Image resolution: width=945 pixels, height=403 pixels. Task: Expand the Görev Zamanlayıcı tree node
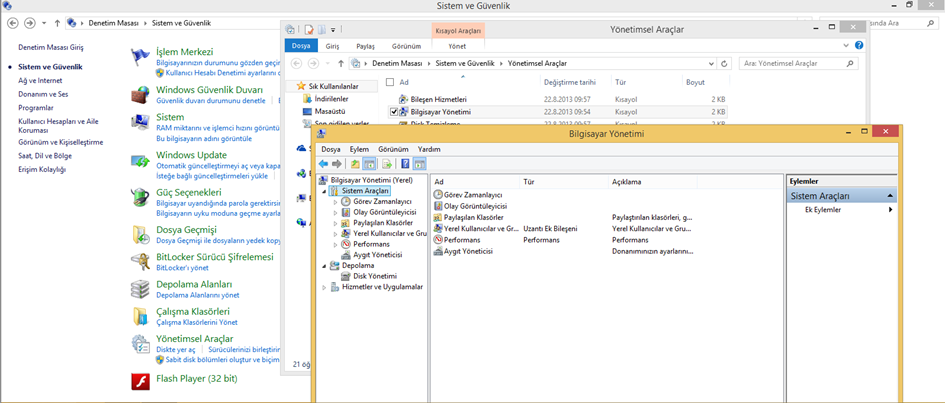click(336, 202)
